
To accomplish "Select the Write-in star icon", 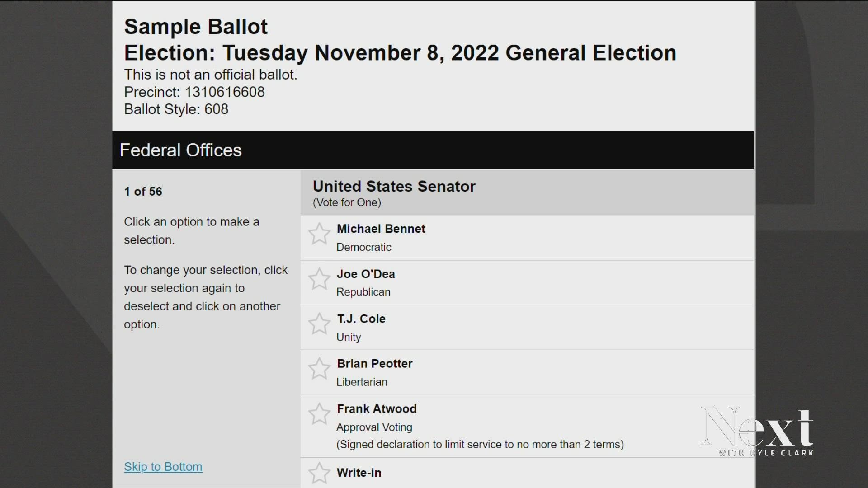I will [x=319, y=473].
